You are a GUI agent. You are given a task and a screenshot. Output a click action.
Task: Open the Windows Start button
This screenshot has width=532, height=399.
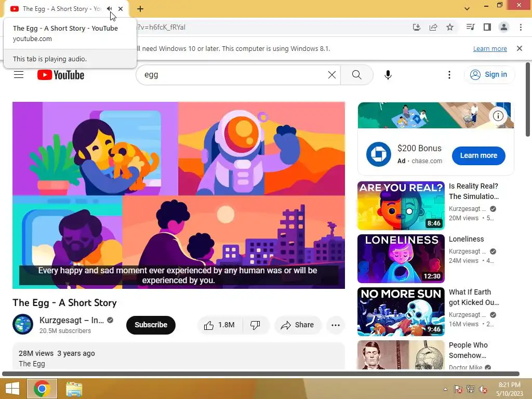click(x=12, y=389)
